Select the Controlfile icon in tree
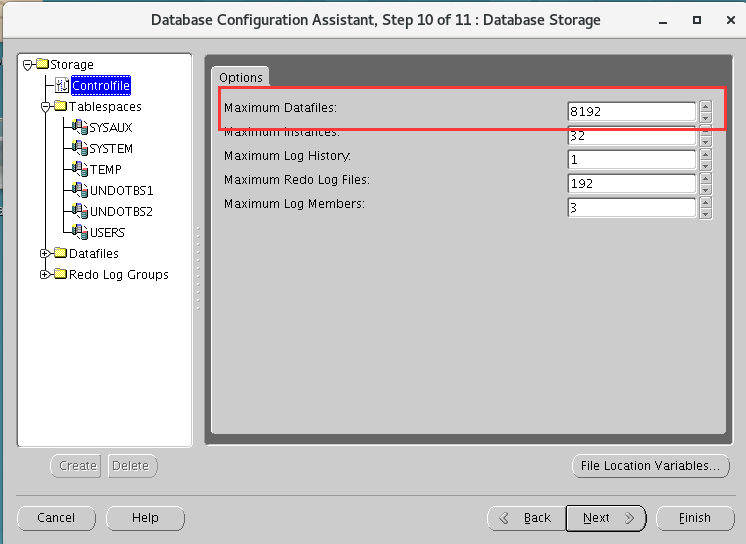Image resolution: width=746 pixels, height=544 pixels. click(62, 86)
